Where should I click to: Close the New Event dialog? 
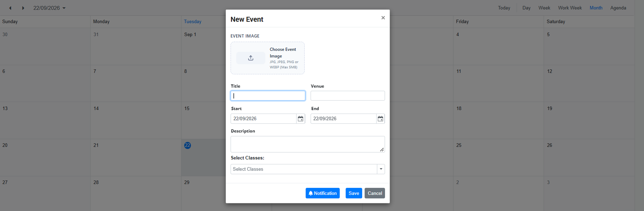pyautogui.click(x=383, y=18)
